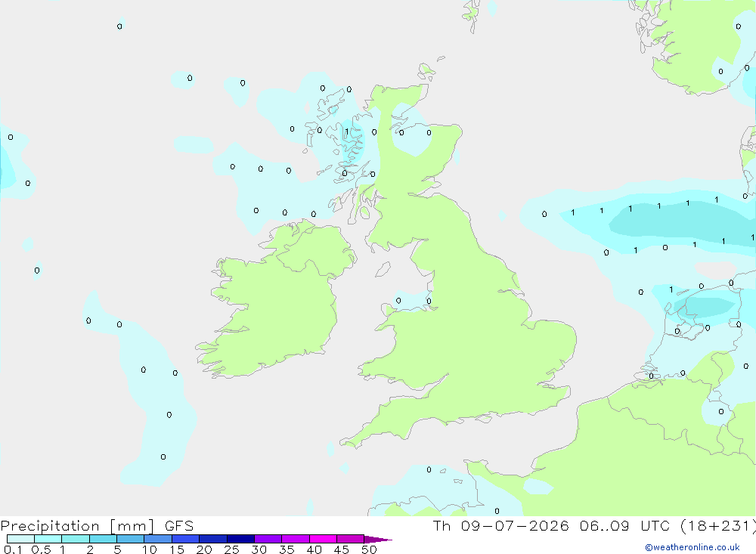Screen dimensions: 756x554
Task: Open the weatheronline.co.uk copyright link
Action: [692, 547]
